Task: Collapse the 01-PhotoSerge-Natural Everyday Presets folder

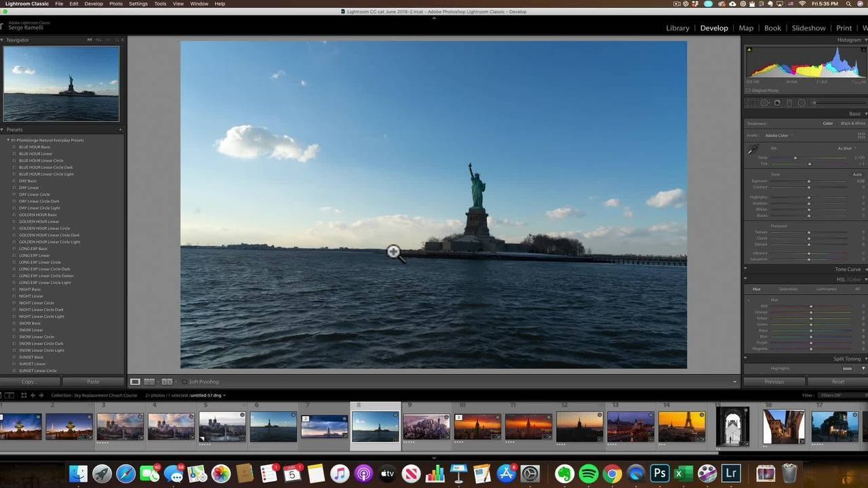Action: (8, 140)
